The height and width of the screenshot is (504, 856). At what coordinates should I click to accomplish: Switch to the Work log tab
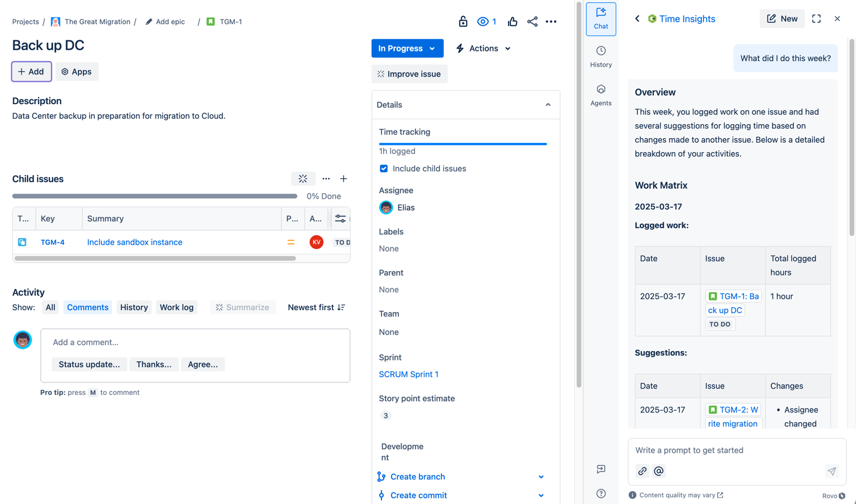tap(176, 307)
